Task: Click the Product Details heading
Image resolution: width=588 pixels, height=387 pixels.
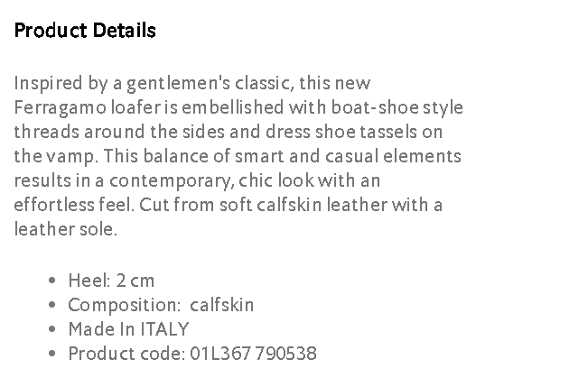Action: tap(85, 31)
